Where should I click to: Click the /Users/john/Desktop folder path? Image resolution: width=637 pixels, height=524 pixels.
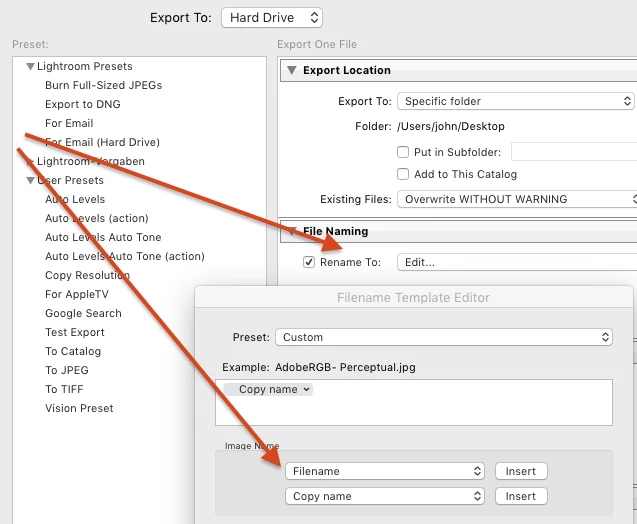pyautogui.click(x=451, y=126)
